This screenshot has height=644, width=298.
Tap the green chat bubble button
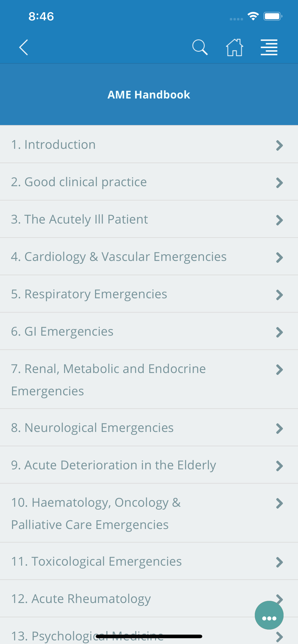tap(269, 615)
